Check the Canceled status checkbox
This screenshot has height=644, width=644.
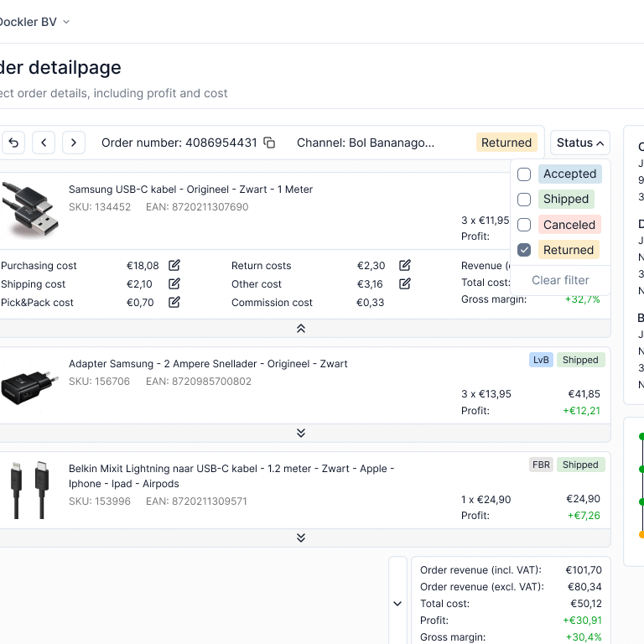tap(524, 225)
